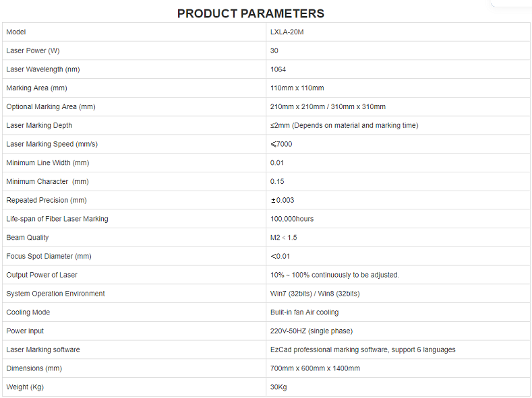
Task: Select the 30Kg weight value
Action: [x=279, y=387]
